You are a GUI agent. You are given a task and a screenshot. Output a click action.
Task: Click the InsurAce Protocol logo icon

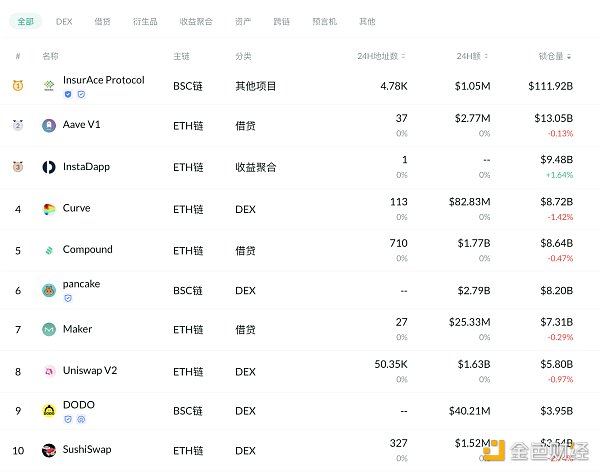tap(49, 86)
